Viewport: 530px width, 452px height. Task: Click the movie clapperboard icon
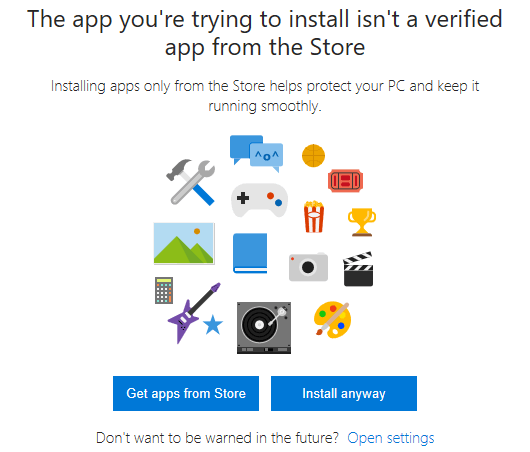358,269
